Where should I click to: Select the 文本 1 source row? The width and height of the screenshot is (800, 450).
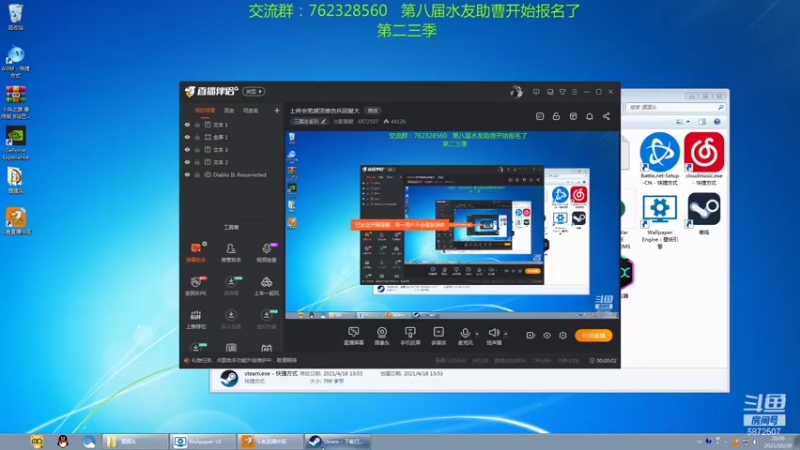(232, 124)
